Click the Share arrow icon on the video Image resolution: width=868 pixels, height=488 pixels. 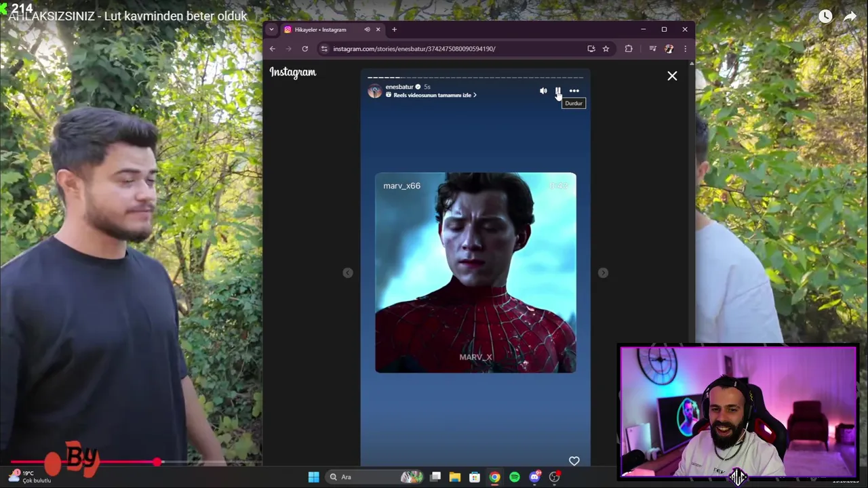(x=850, y=17)
